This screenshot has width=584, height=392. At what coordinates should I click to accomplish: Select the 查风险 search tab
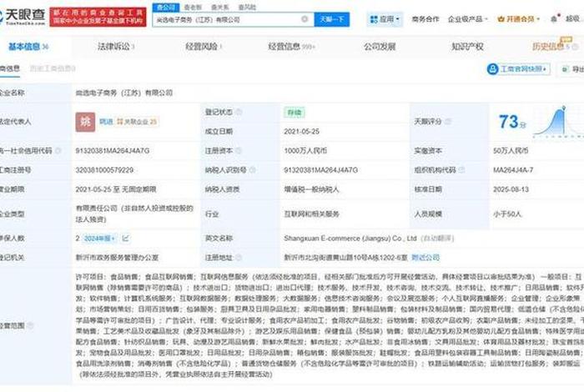pos(247,7)
